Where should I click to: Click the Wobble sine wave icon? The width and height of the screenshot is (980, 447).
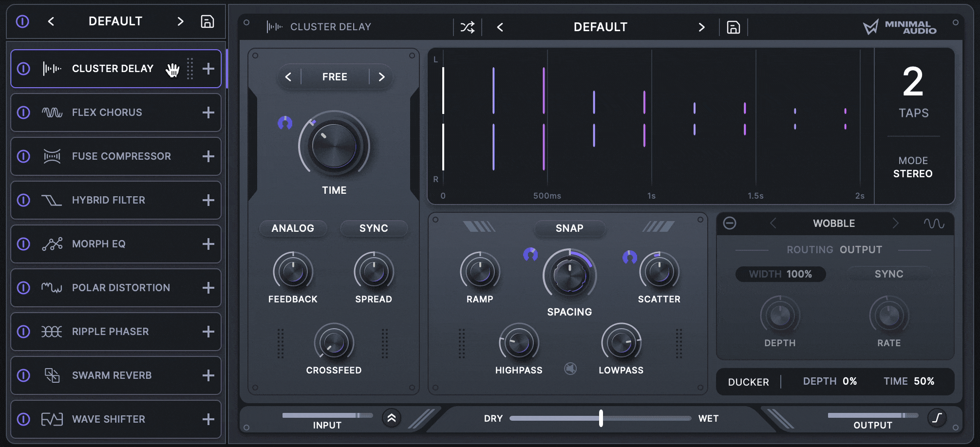point(934,223)
